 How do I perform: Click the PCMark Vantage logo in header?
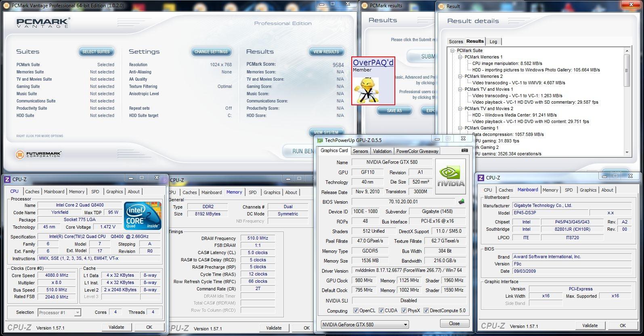pyautogui.click(x=43, y=23)
